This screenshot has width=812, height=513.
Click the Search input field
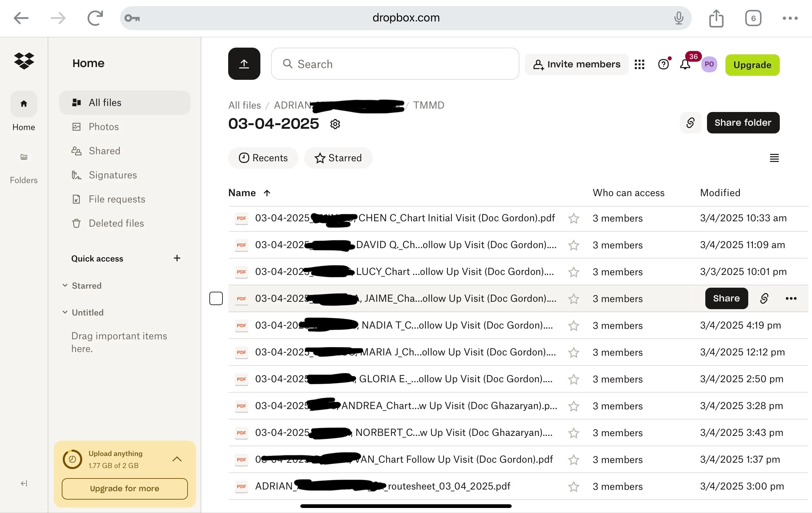coord(395,64)
